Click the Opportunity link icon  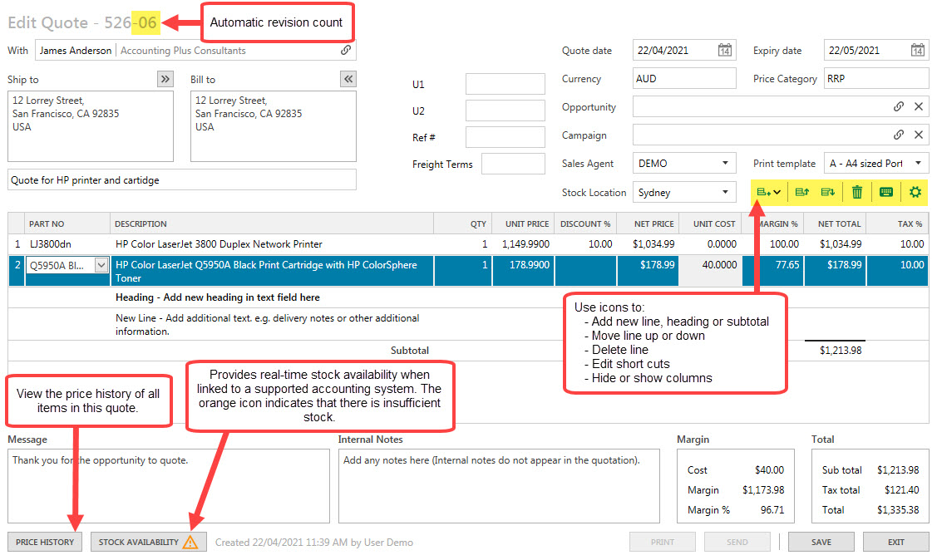(898, 106)
